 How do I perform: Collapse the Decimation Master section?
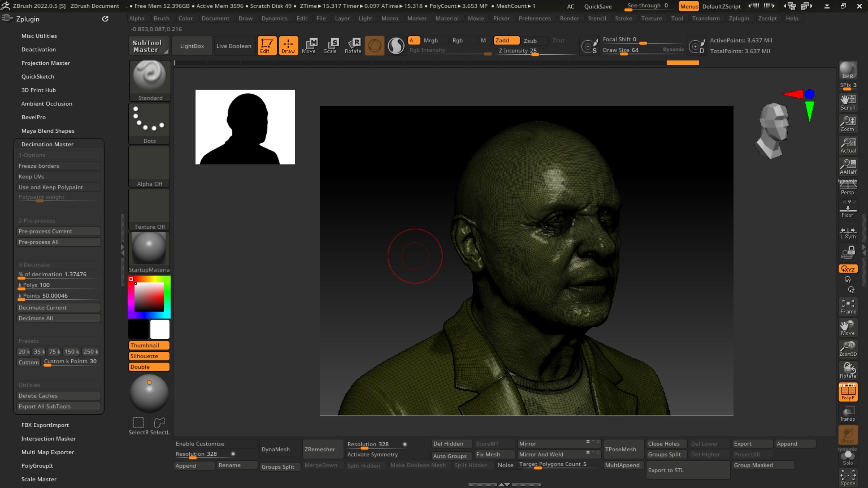[x=47, y=144]
